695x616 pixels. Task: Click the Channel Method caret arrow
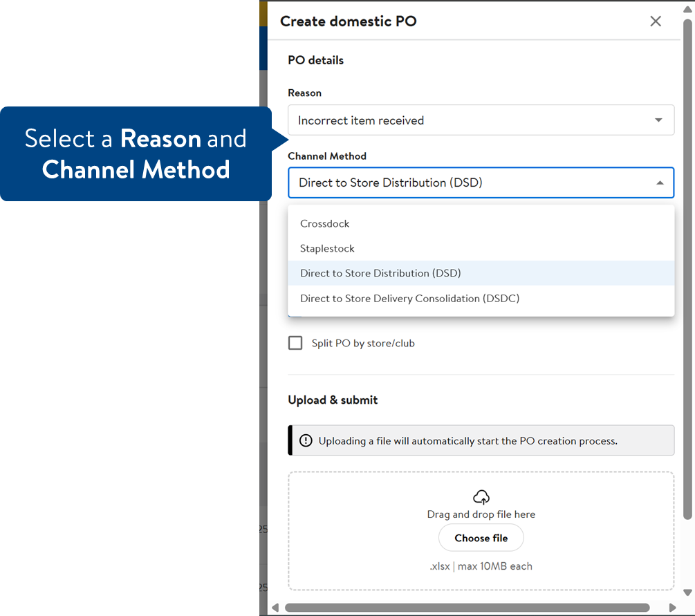(660, 183)
